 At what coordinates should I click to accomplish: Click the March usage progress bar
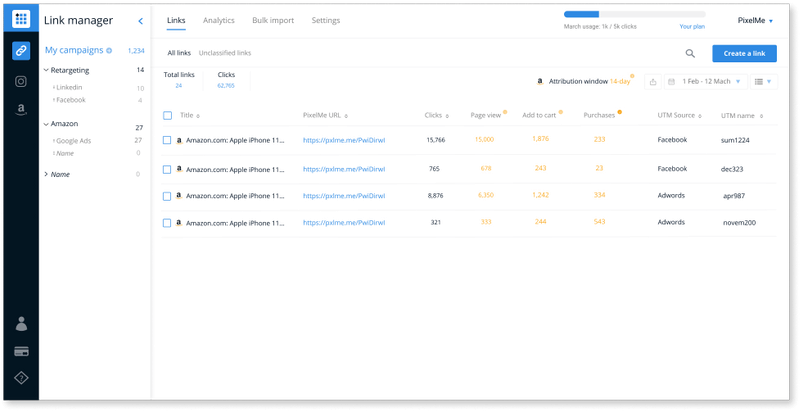(634, 14)
